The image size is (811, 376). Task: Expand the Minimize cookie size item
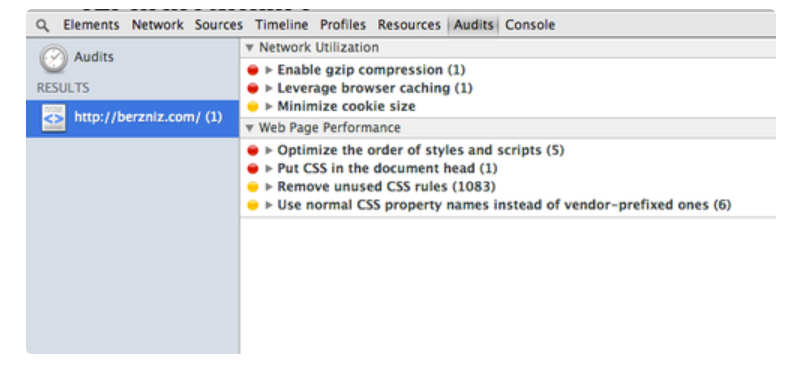[268, 107]
